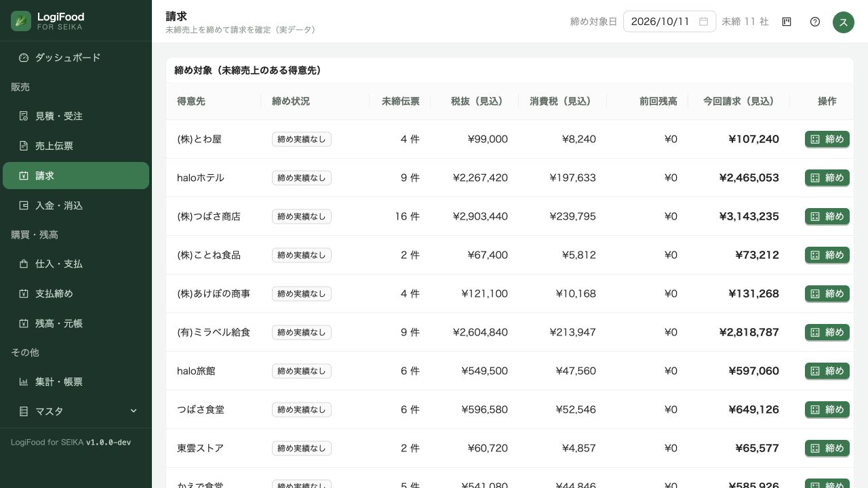Image resolution: width=868 pixels, height=488 pixels.
Task: Click the 支払締め calendar icon
Action: point(24,293)
